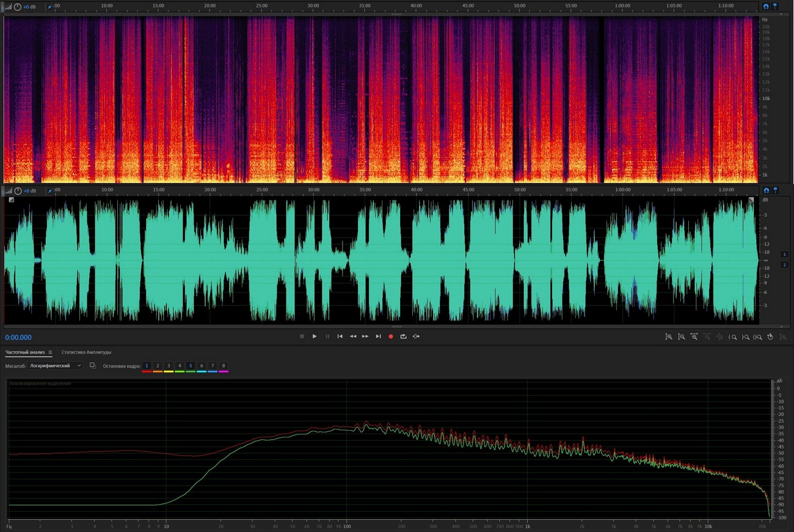
Task: Click the 0:00.000 timecode display
Action: (18, 338)
